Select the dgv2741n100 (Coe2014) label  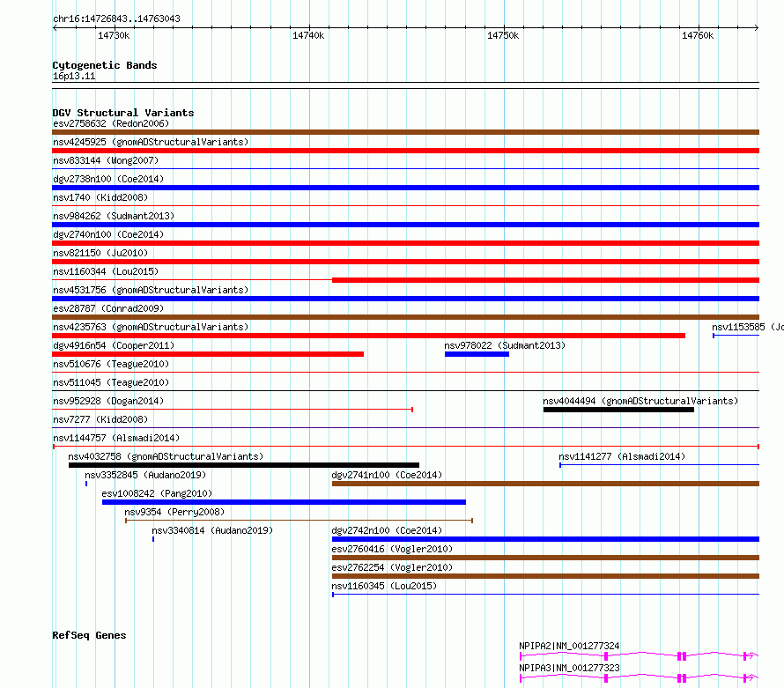(x=387, y=475)
